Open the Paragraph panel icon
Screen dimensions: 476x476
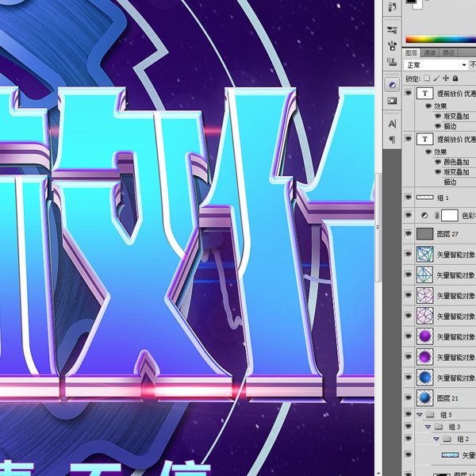tap(392, 140)
